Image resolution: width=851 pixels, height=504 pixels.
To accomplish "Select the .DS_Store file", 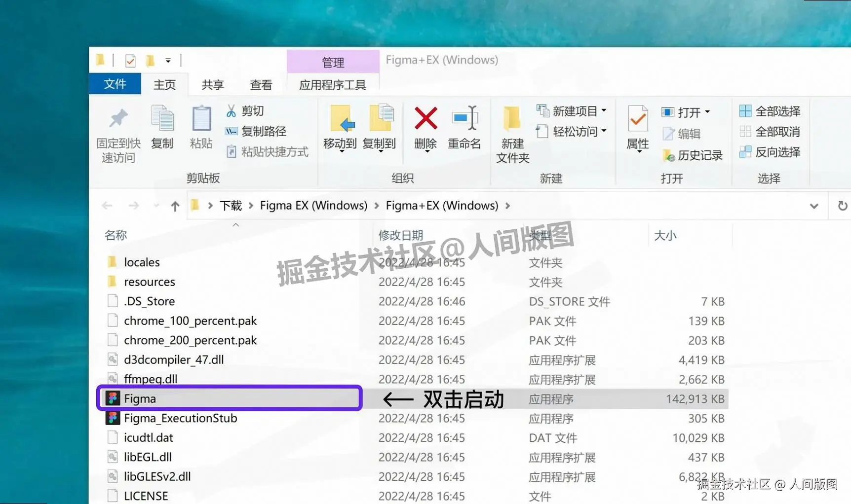I will pyautogui.click(x=150, y=301).
